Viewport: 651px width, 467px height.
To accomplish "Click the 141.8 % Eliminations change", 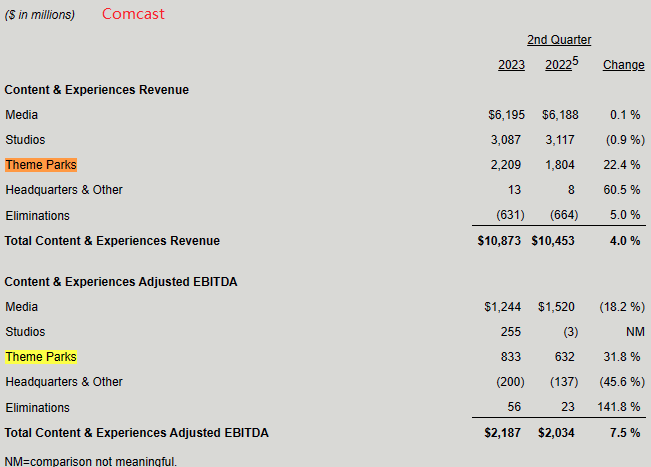I will point(619,407).
